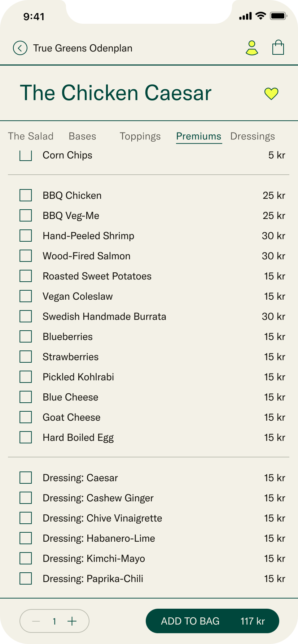Jump to the Dressings tab

click(253, 136)
